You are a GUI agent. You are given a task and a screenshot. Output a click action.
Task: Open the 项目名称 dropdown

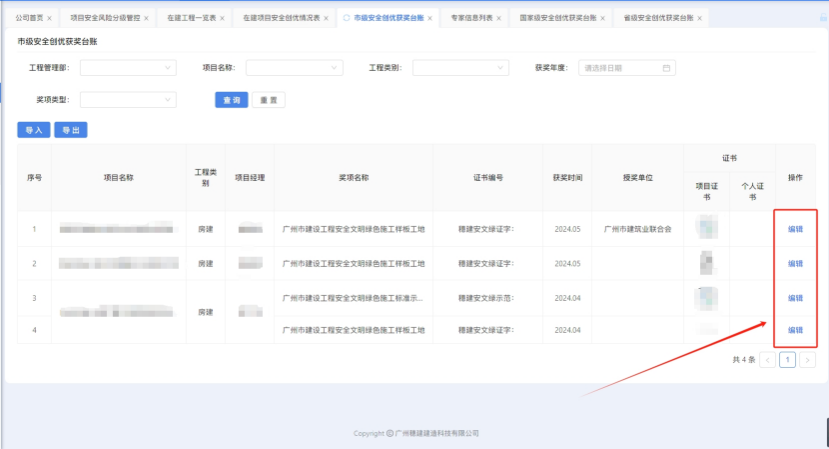[x=294, y=68]
